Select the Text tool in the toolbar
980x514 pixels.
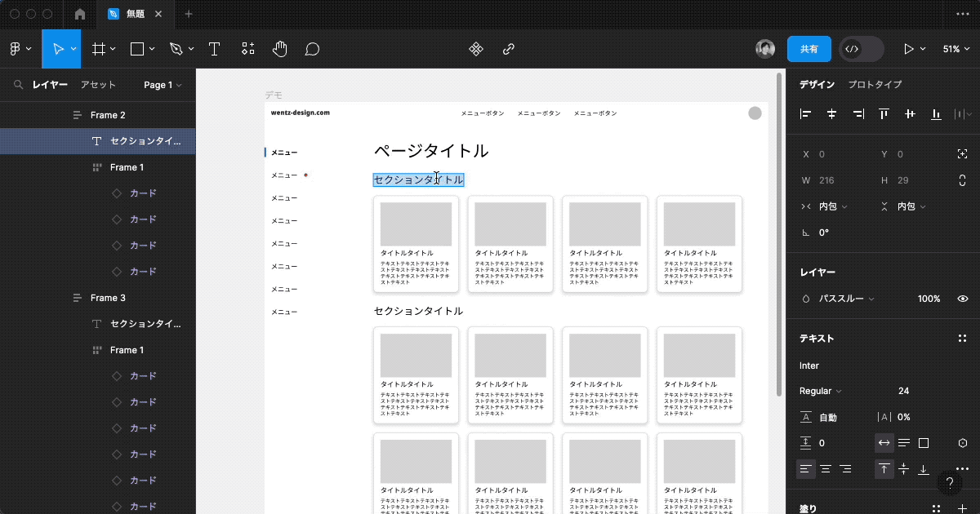coord(214,49)
